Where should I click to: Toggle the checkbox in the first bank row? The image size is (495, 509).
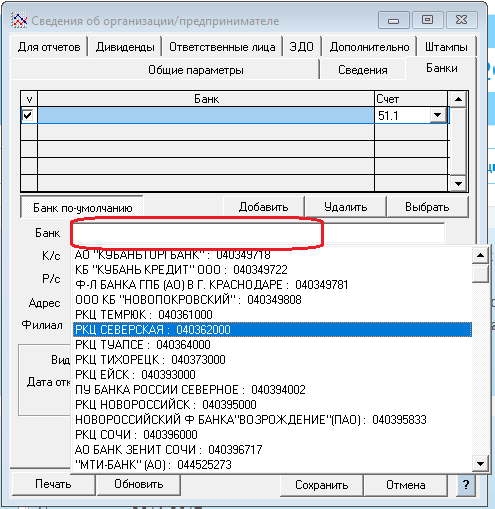point(28,115)
